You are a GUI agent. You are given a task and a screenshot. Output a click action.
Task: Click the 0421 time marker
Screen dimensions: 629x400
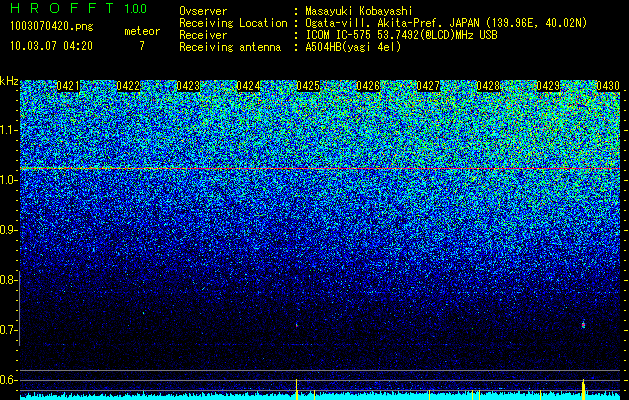(68, 86)
